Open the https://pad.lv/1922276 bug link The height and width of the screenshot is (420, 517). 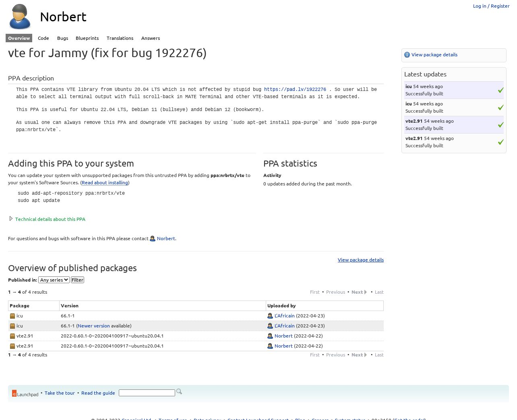(295, 90)
